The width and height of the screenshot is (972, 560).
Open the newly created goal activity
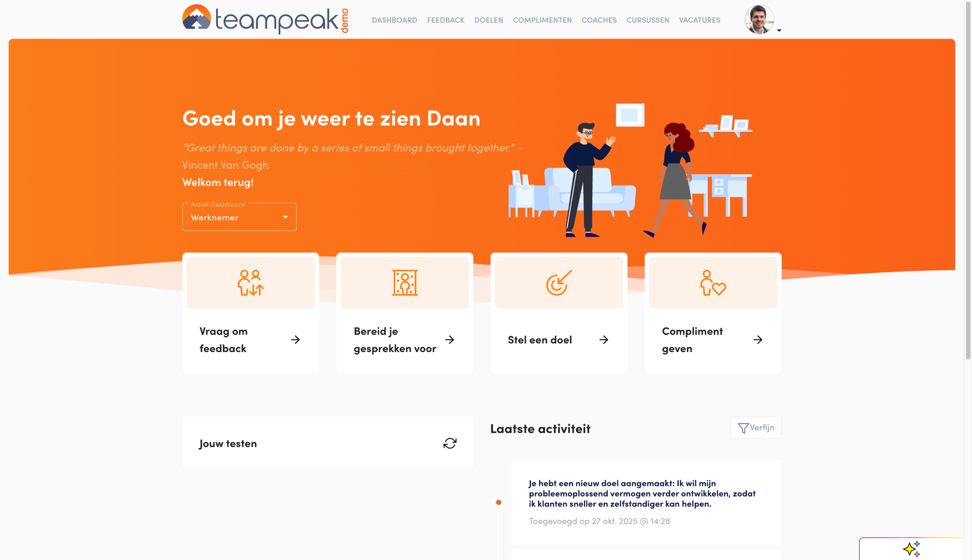[642, 494]
